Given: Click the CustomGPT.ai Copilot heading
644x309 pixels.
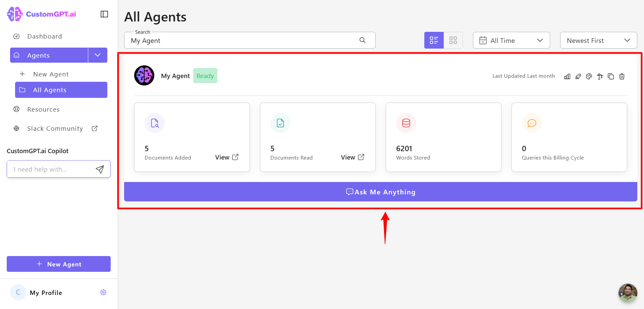Looking at the screenshot, I should (38, 151).
